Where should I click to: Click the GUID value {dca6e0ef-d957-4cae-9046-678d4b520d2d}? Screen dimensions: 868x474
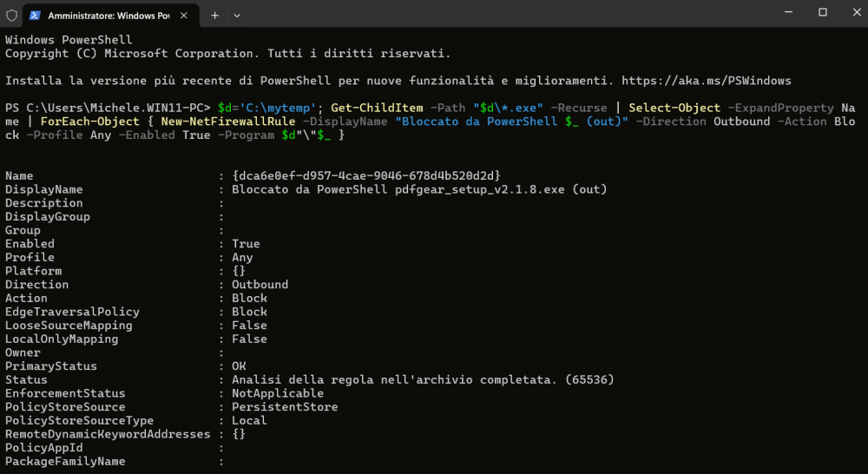(366, 175)
